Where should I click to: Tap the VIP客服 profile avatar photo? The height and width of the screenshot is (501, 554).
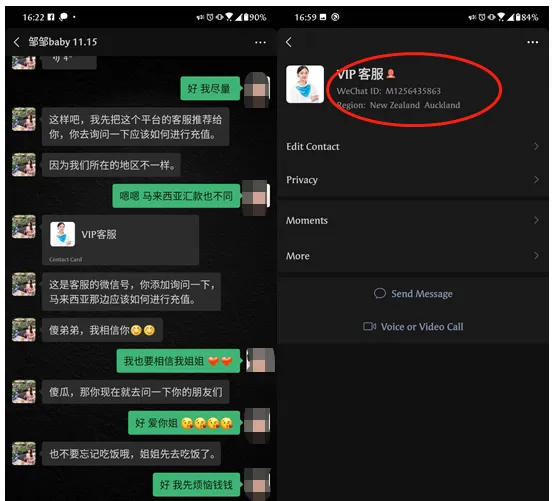(305, 84)
